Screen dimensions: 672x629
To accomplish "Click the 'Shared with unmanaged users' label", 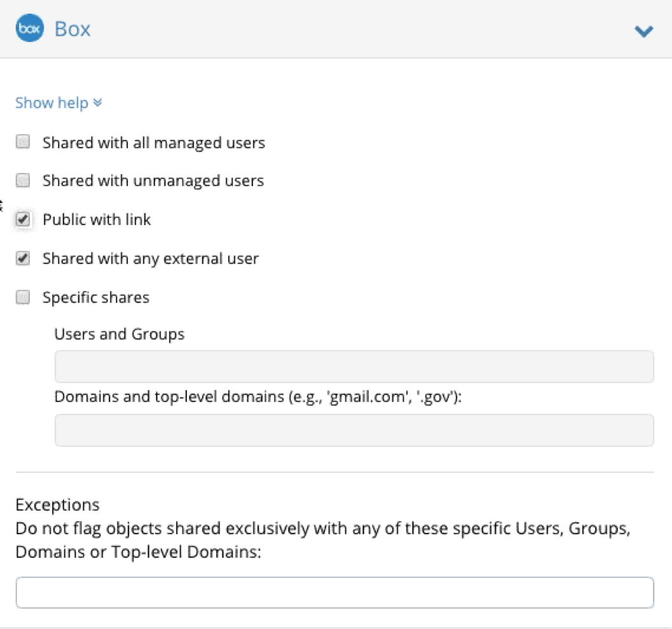I will click(x=153, y=181).
